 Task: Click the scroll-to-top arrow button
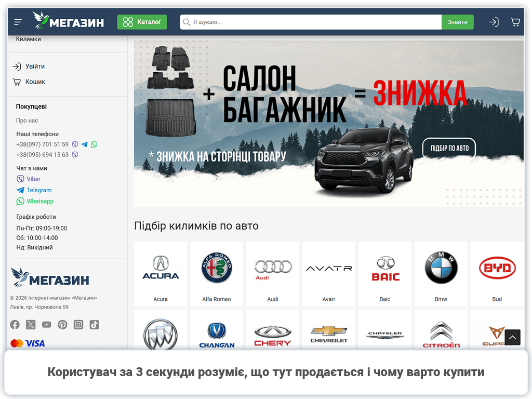tap(512, 337)
